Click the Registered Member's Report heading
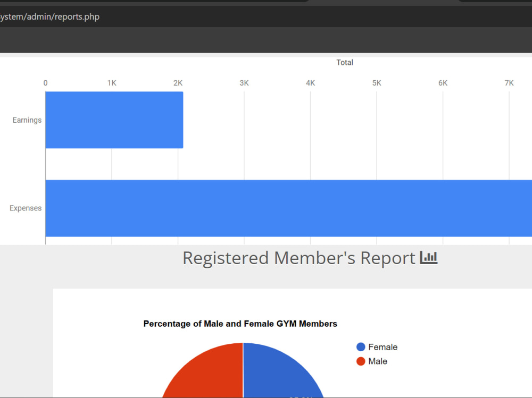This screenshot has width=532, height=398. [299, 258]
